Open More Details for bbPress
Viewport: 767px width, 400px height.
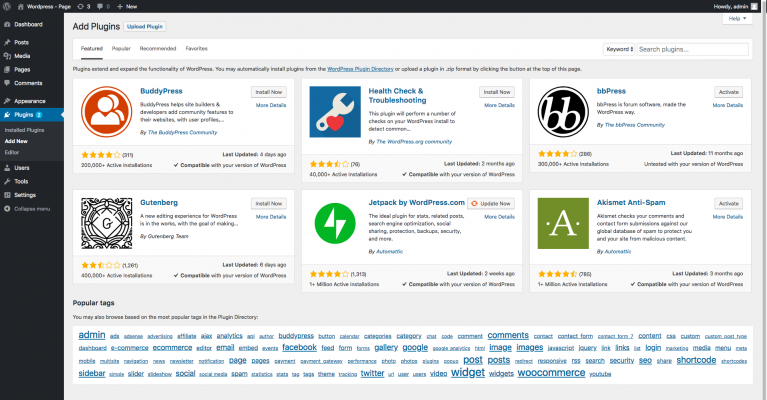(728, 105)
